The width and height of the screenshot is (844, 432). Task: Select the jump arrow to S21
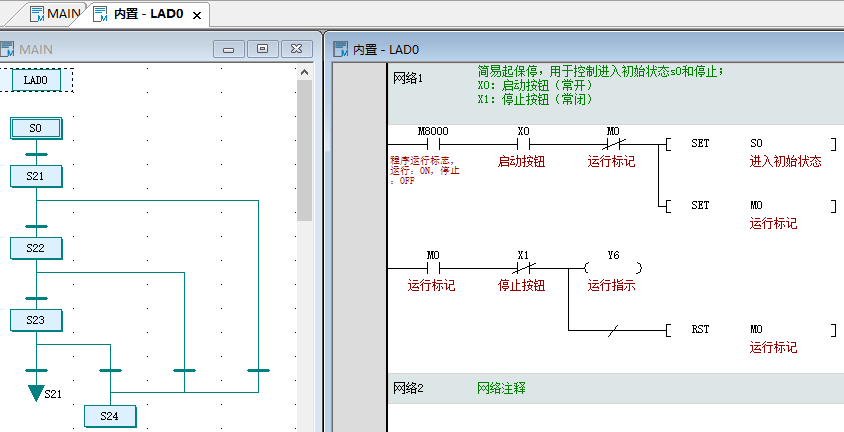pos(37,392)
